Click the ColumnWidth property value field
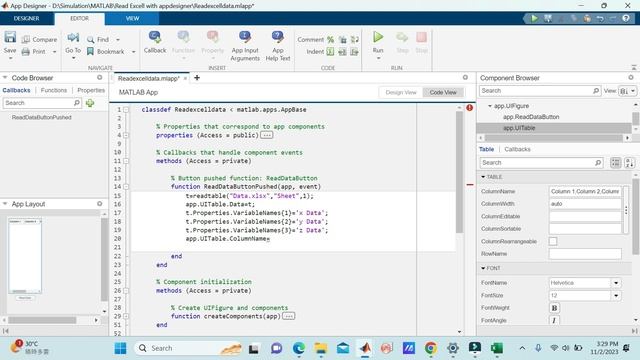 pos(585,204)
